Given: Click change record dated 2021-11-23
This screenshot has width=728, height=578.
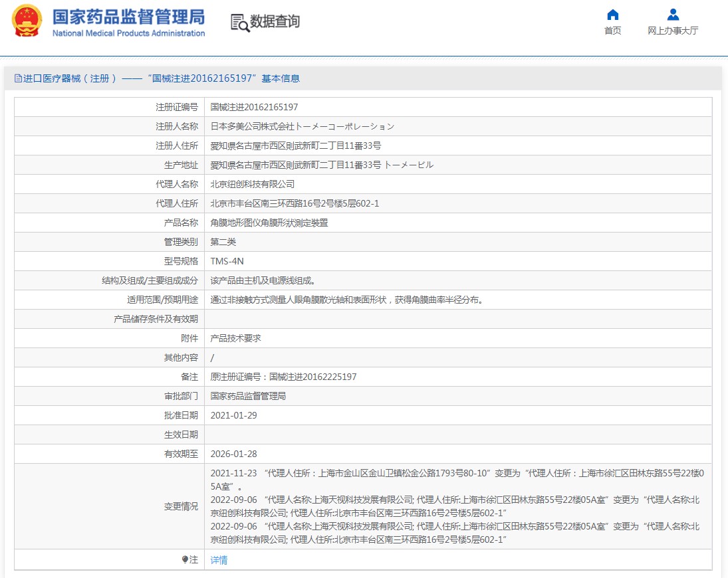Looking at the screenshot, I should click(457, 480).
